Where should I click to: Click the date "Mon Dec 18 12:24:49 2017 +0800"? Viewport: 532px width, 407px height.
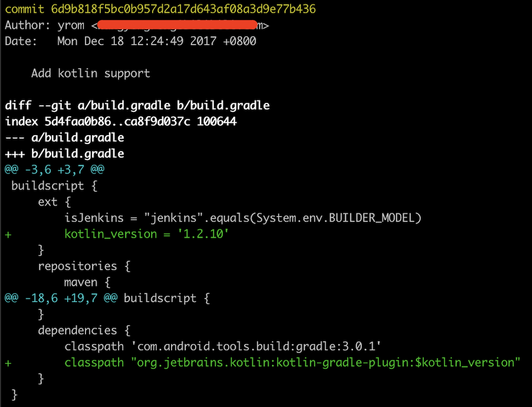(x=157, y=41)
